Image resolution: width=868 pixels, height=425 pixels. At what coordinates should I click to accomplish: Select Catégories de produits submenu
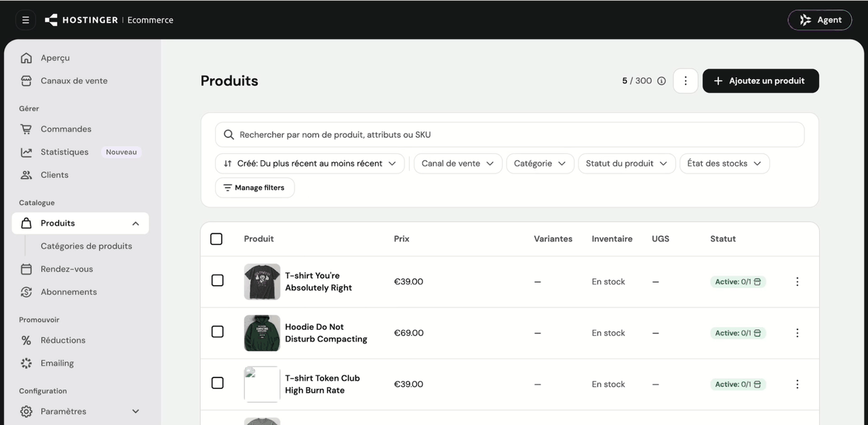pyautogui.click(x=86, y=246)
